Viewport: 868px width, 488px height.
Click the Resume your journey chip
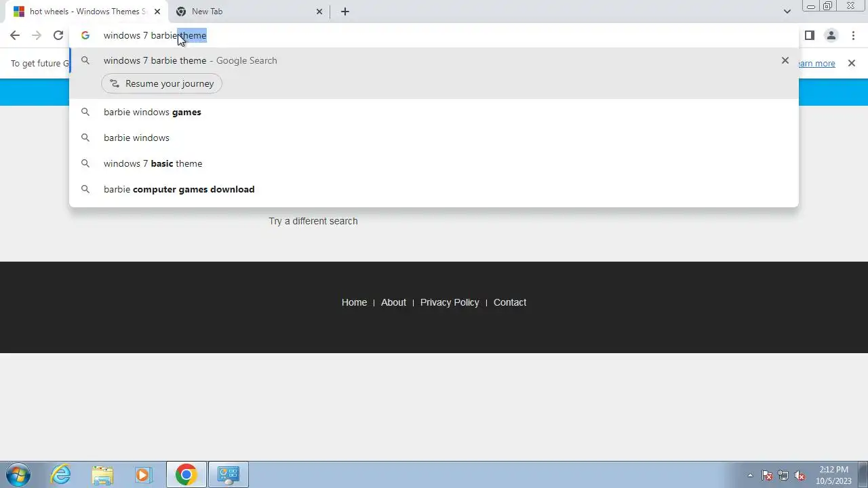tap(161, 83)
